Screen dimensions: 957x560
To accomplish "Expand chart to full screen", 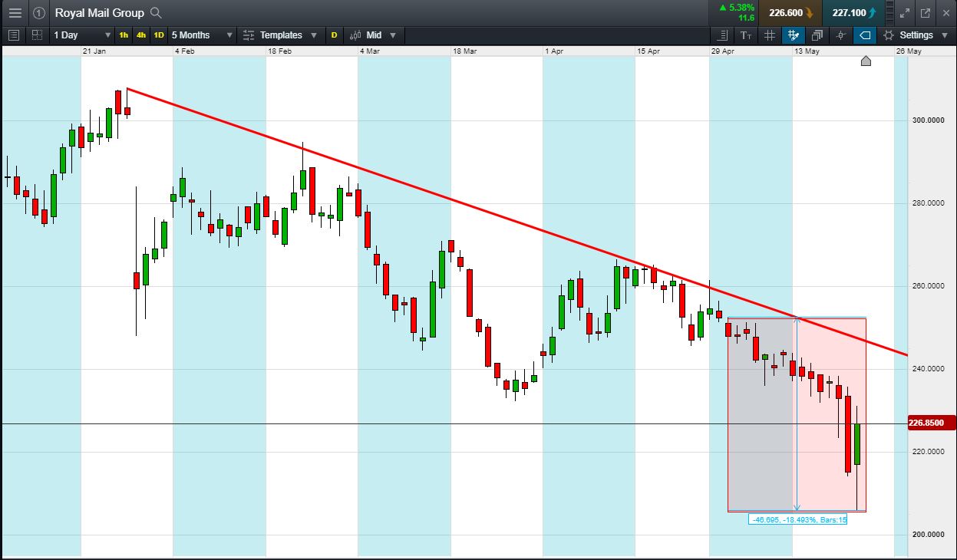I will click(905, 12).
